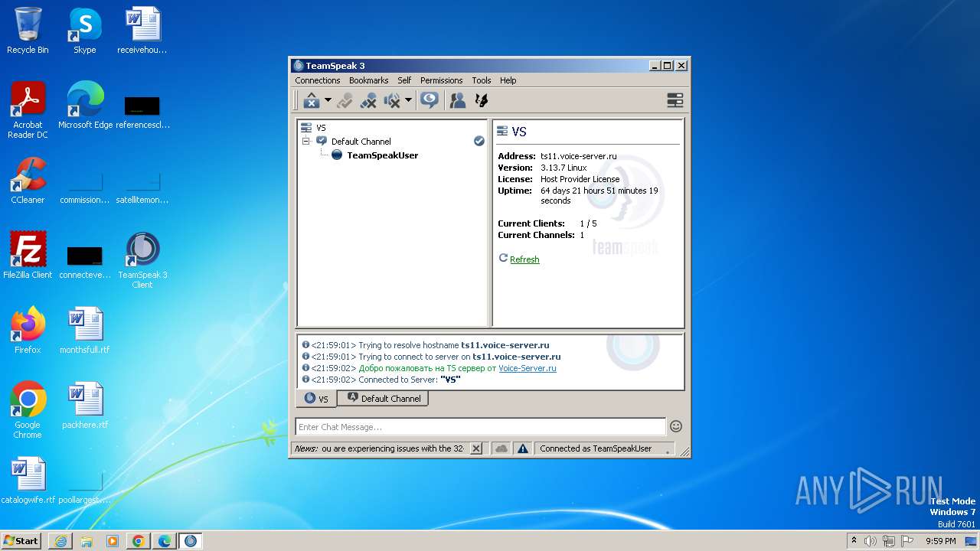980x551 pixels.
Task: Select TeamSpeakUser in the channel tree
Action: [x=382, y=155]
